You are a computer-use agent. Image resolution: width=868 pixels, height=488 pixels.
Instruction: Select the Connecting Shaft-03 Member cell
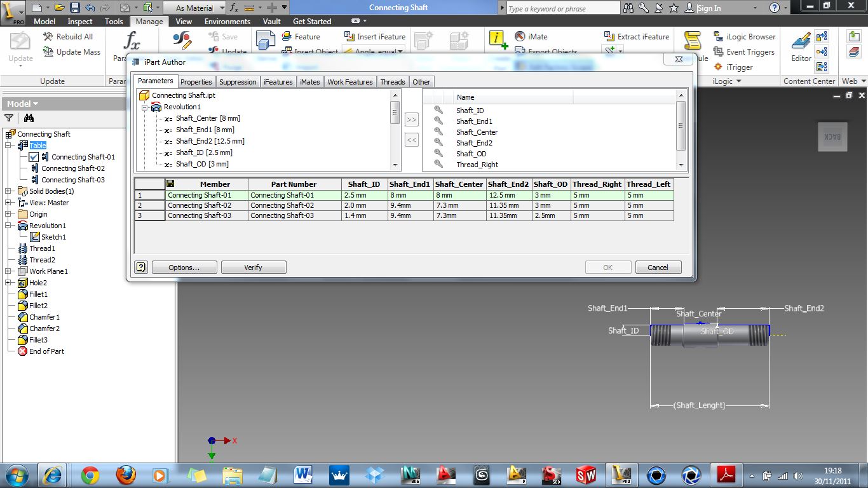point(207,215)
